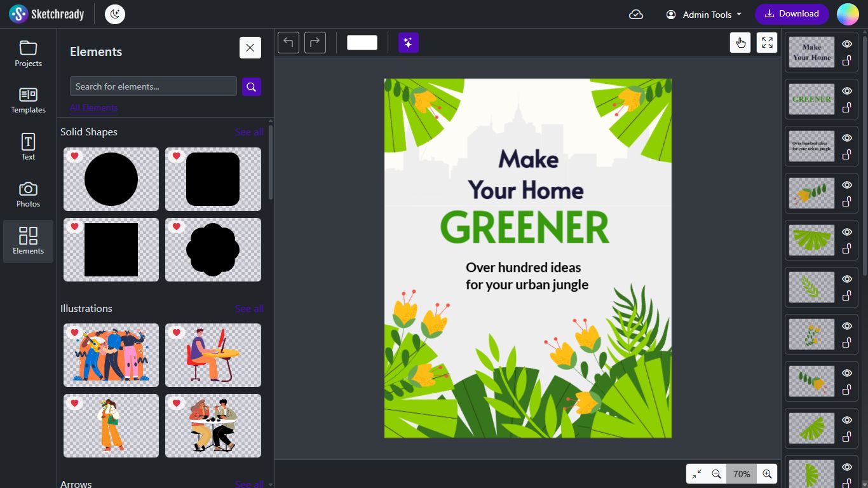This screenshot has width=868, height=488.
Task: Switch to the Photos sidebar tab
Action: (29, 194)
